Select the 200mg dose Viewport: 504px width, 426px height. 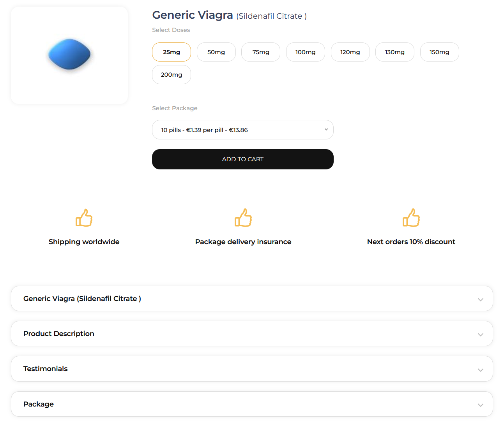172,74
